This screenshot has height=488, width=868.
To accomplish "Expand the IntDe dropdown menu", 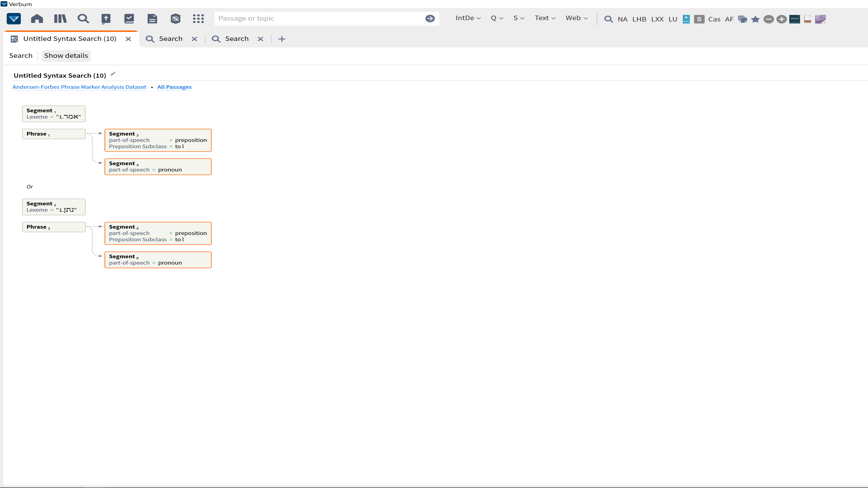I will [468, 18].
